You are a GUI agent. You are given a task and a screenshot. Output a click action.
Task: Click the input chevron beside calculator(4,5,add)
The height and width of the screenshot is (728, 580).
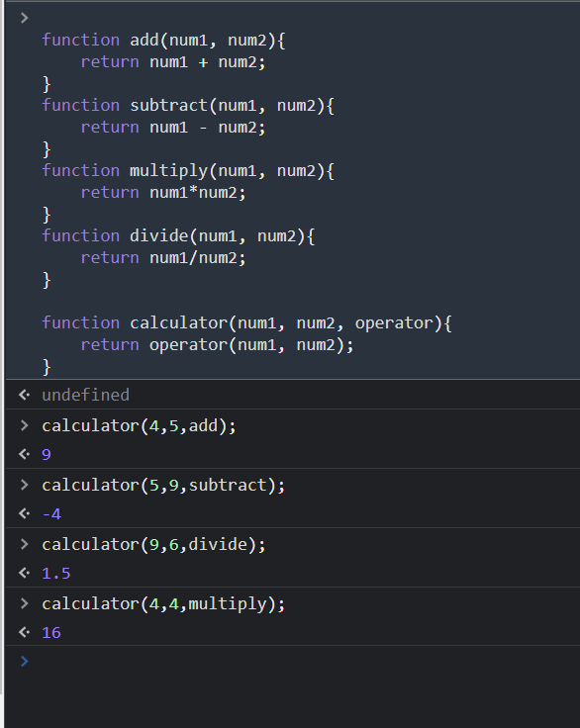pyautogui.click(x=25, y=425)
